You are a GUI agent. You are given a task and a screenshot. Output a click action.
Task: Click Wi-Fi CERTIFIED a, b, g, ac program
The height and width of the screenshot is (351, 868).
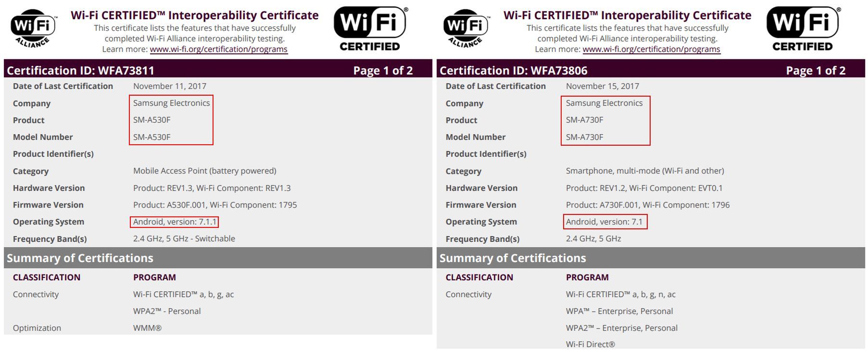pyautogui.click(x=183, y=294)
